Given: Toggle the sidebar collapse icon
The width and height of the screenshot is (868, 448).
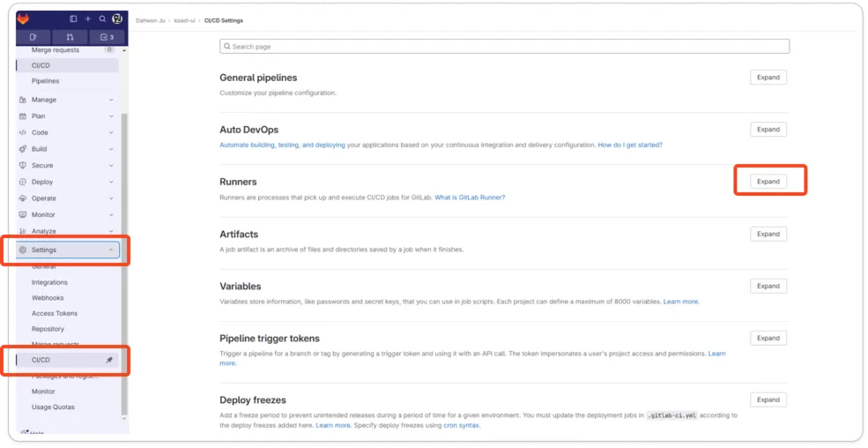Looking at the screenshot, I should [73, 19].
